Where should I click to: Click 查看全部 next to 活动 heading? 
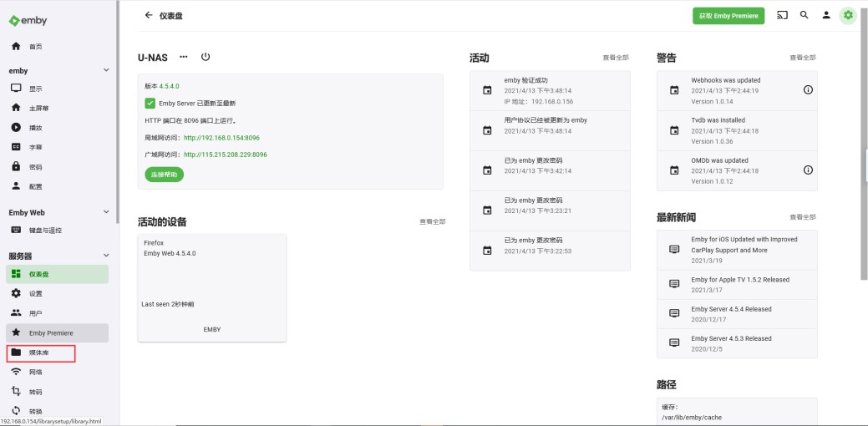point(615,58)
